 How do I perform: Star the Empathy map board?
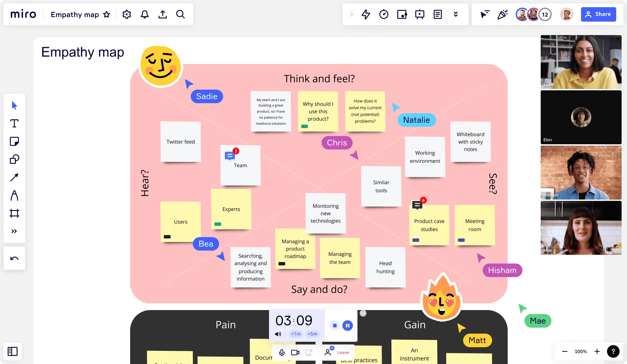pyautogui.click(x=107, y=14)
